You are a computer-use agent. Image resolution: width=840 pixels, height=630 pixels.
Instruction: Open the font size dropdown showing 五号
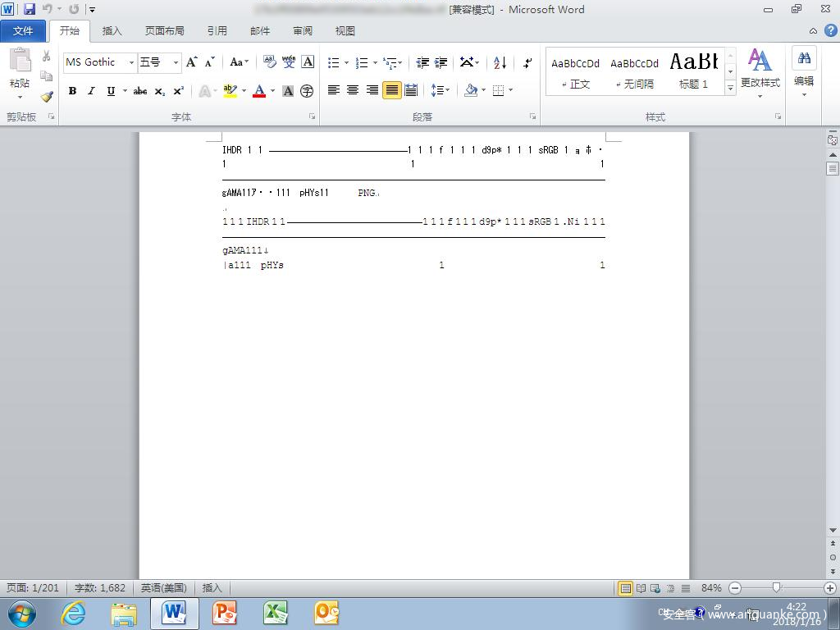pyautogui.click(x=176, y=62)
